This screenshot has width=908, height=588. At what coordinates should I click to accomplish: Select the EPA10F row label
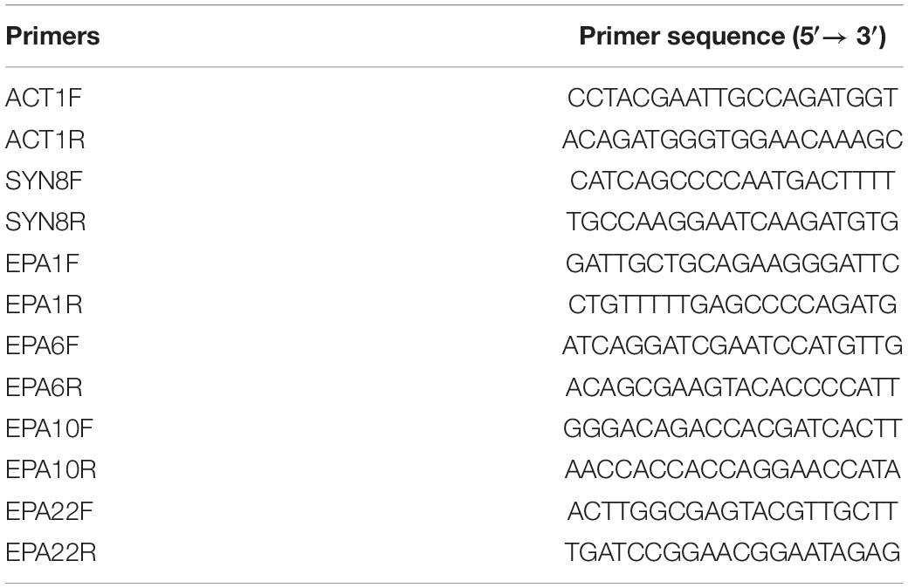click(x=49, y=428)
